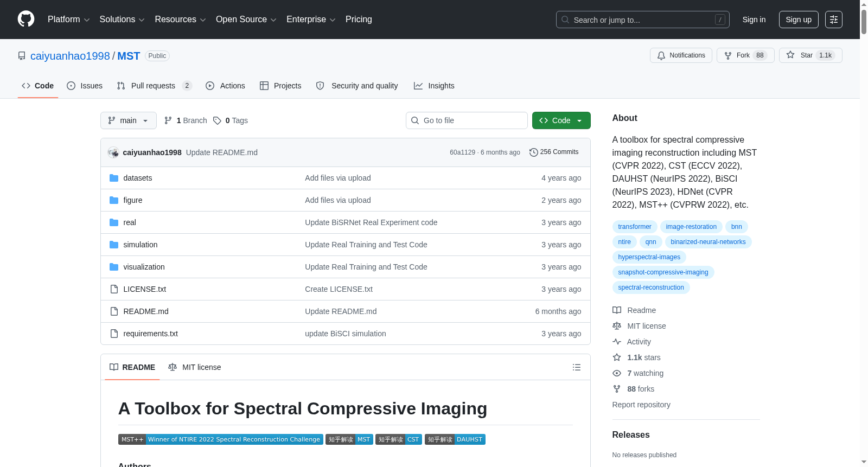Open the image-restoration topic tag
This screenshot has height=467, width=868.
pyautogui.click(x=691, y=227)
